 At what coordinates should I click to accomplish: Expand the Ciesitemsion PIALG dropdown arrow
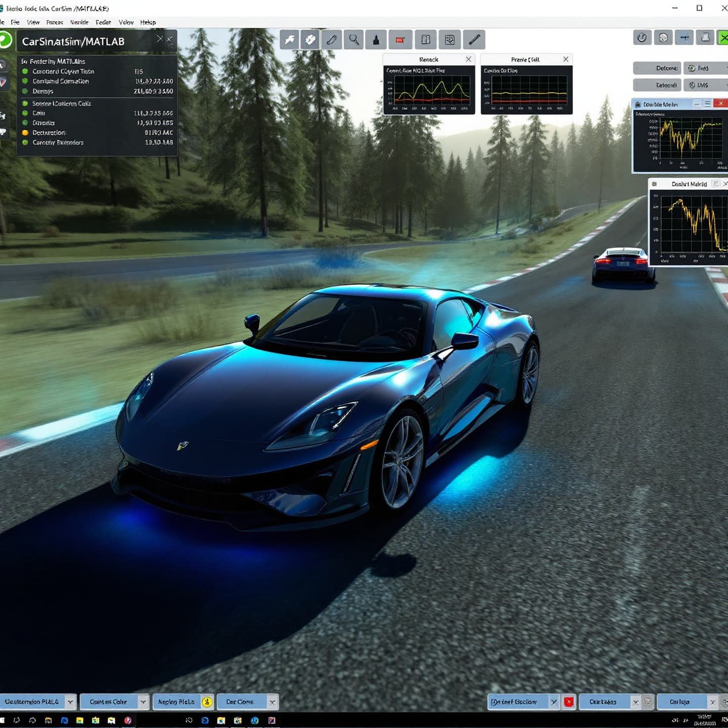click(70, 702)
